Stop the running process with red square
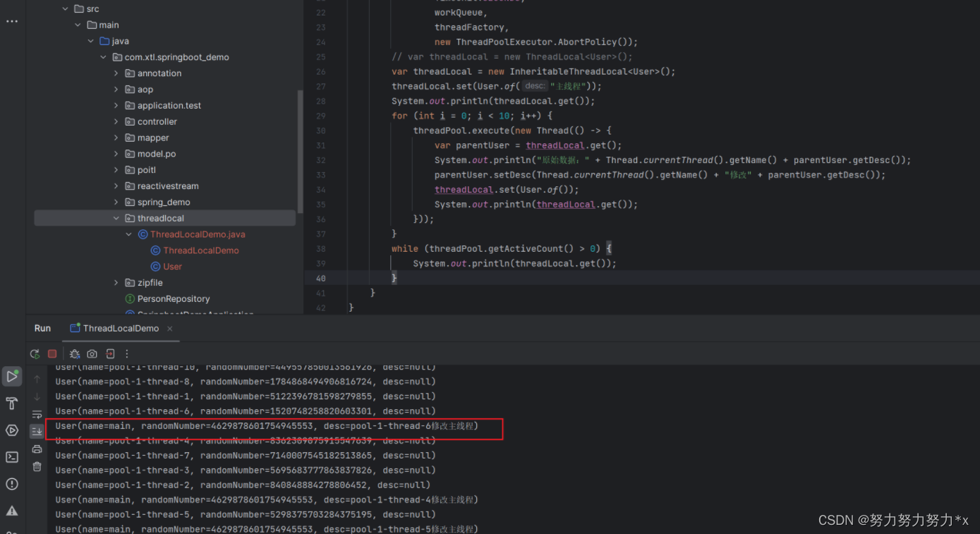Screen dimensions: 980x534 tap(52, 354)
